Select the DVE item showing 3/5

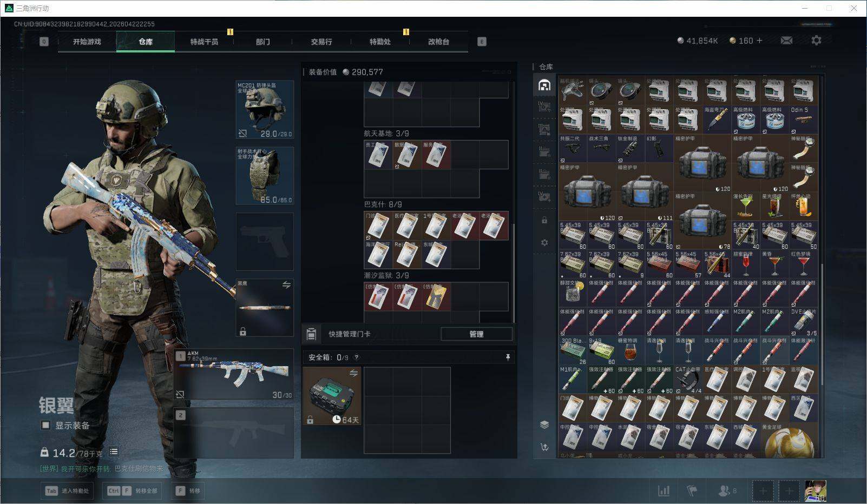(804, 322)
